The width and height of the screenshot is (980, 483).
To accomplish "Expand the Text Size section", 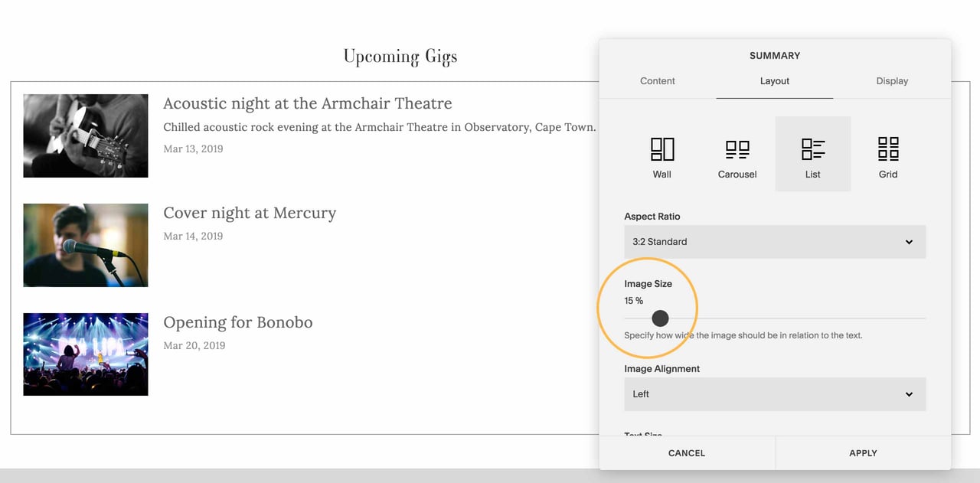I will (643, 433).
